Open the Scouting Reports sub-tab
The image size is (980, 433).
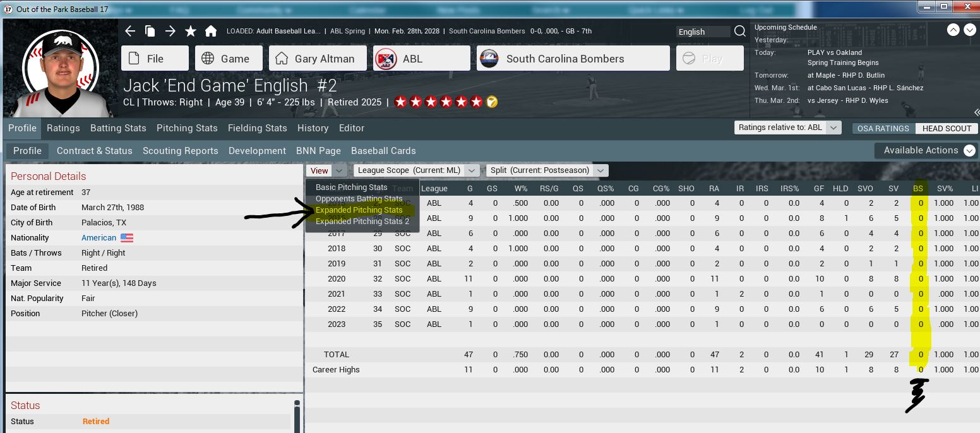(x=181, y=151)
